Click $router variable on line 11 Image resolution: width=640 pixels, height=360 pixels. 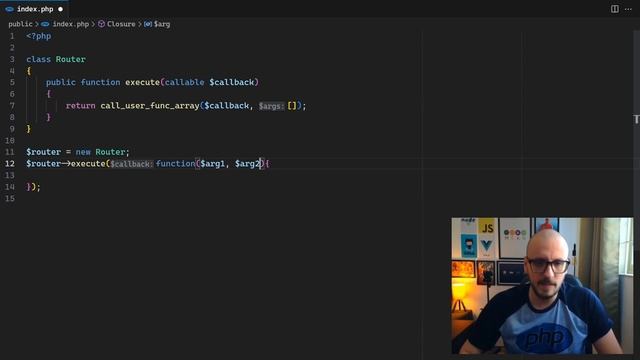click(43, 152)
